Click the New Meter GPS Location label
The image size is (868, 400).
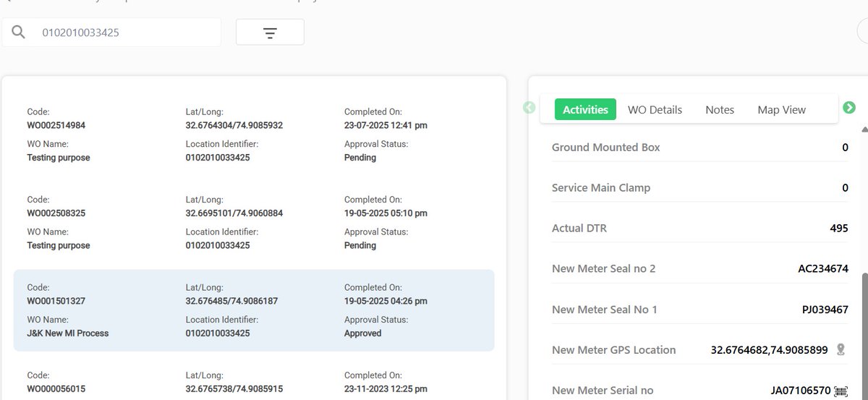tap(614, 350)
